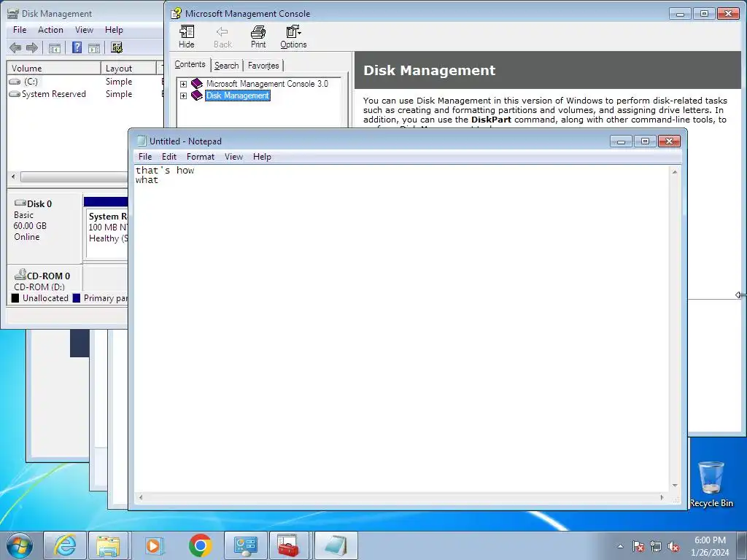Image resolution: width=747 pixels, height=560 pixels.
Task: Sort by the Volume column header
Action: [x=54, y=68]
